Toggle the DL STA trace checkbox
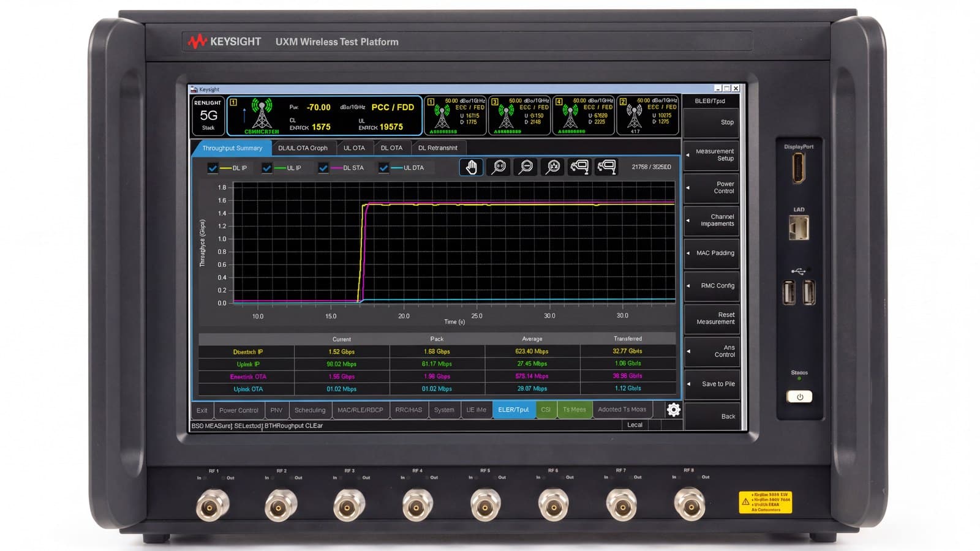The width and height of the screenshot is (980, 551). pyautogui.click(x=323, y=168)
